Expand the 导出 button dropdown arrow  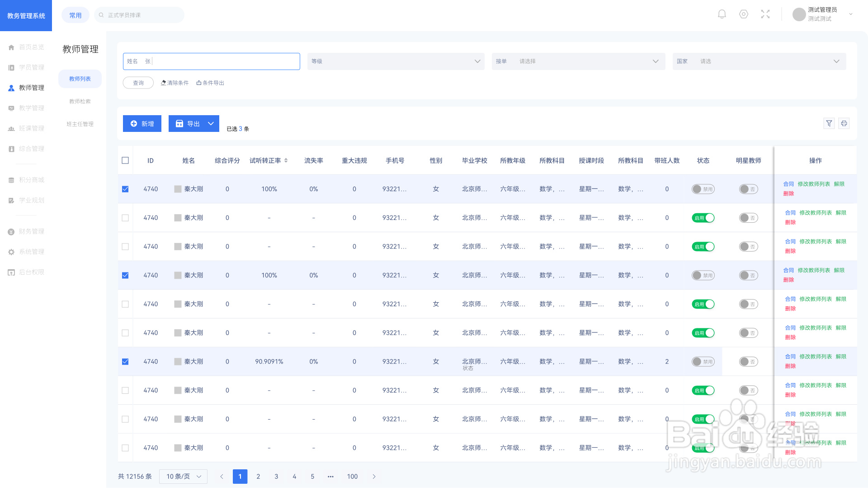pos(211,124)
